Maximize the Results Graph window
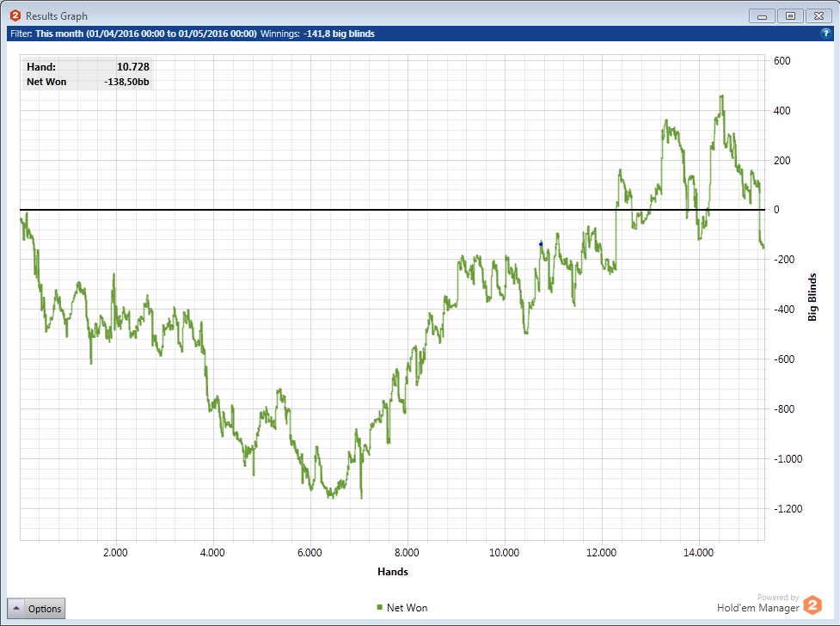Image resolution: width=840 pixels, height=626 pixels. click(790, 16)
